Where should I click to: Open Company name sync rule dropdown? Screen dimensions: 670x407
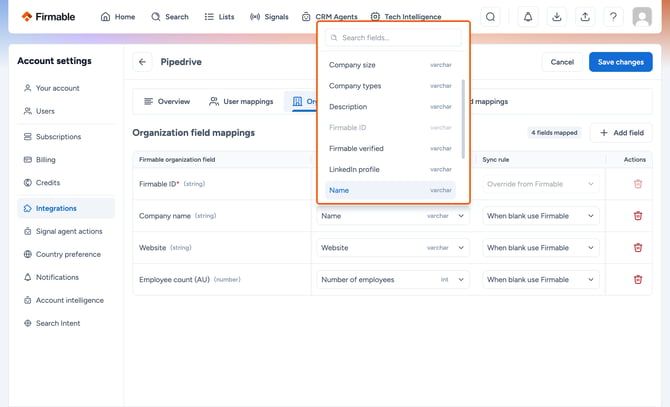(541, 216)
